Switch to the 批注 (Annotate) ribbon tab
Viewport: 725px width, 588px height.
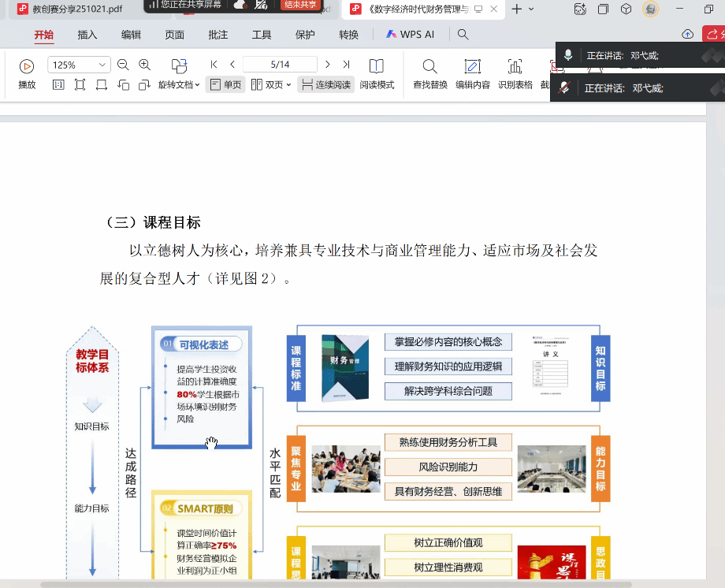pos(217,35)
